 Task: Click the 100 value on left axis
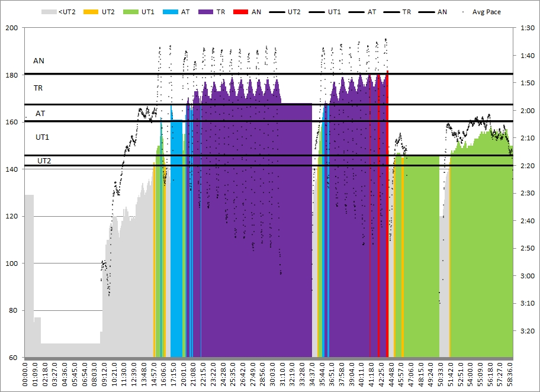pyautogui.click(x=12, y=264)
